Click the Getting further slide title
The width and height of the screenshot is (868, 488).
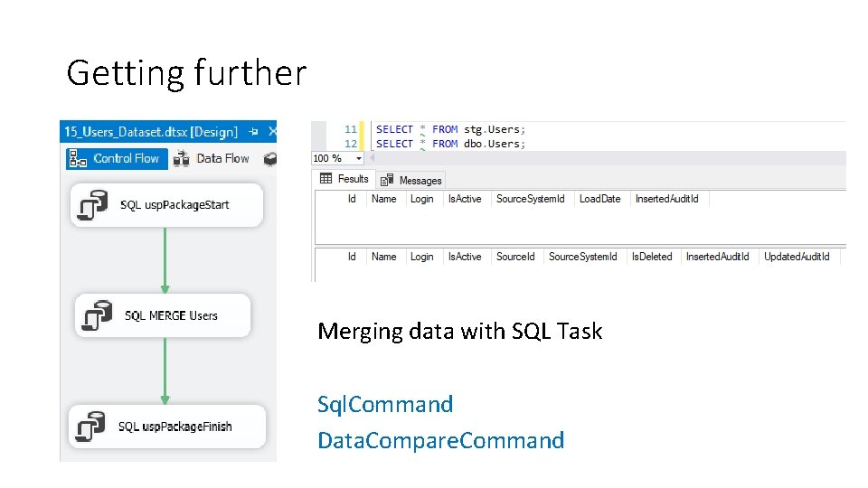coord(186,73)
